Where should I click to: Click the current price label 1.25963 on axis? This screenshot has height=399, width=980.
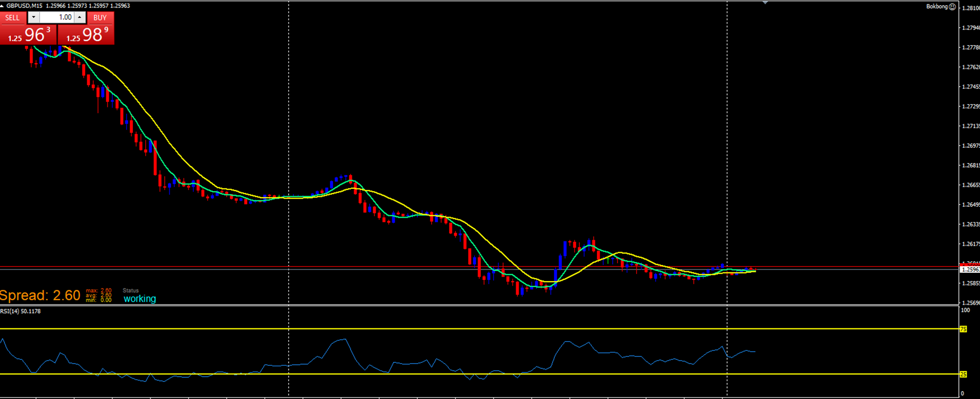(x=970, y=269)
